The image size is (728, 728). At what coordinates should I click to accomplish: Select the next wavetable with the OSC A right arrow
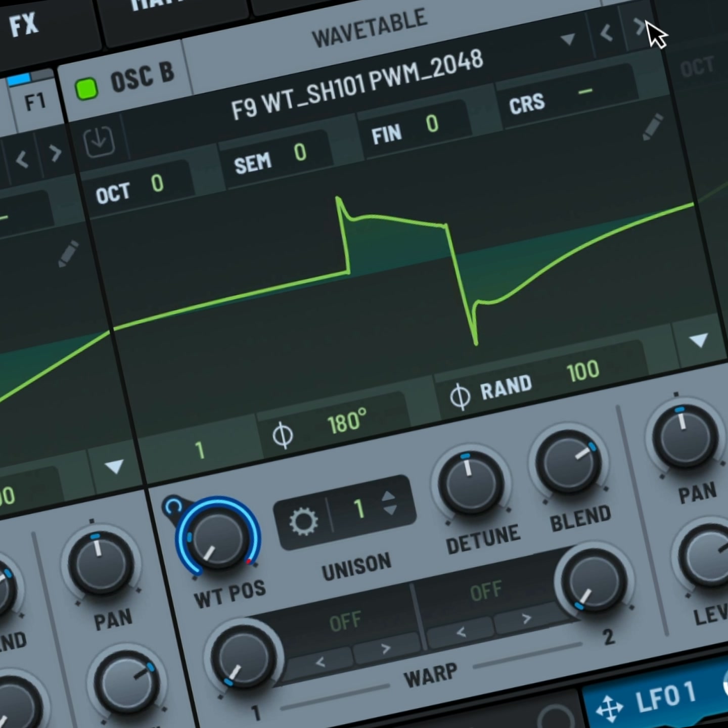[x=55, y=153]
